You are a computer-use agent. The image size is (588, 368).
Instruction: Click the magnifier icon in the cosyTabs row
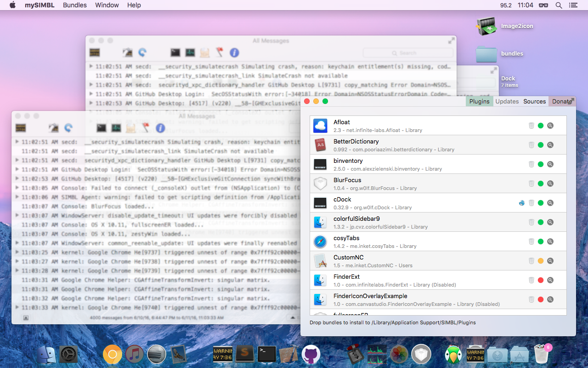pos(550,241)
